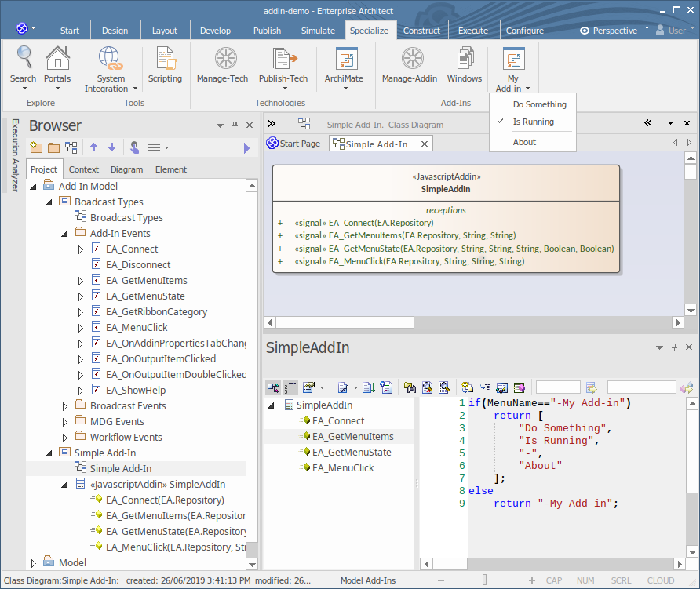Click the go icon next to first search field
Image resolution: width=700 pixels, height=589 pixels.
[x=592, y=387]
